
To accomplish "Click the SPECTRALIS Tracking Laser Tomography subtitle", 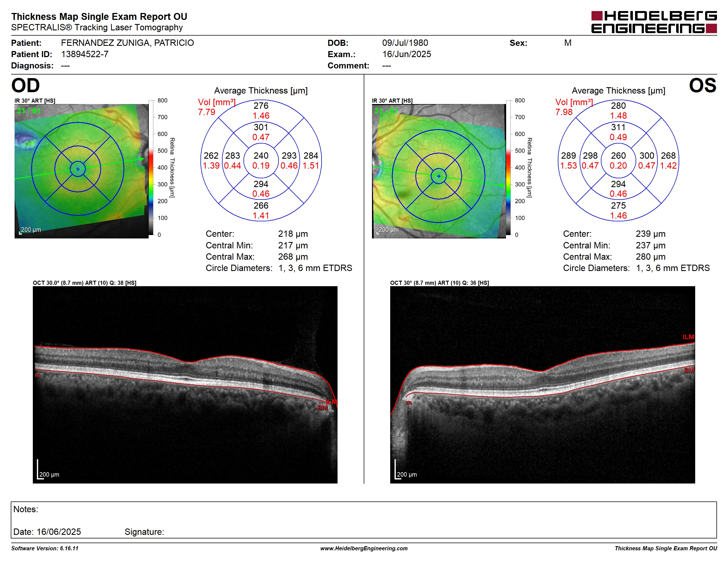I will coord(97,27).
